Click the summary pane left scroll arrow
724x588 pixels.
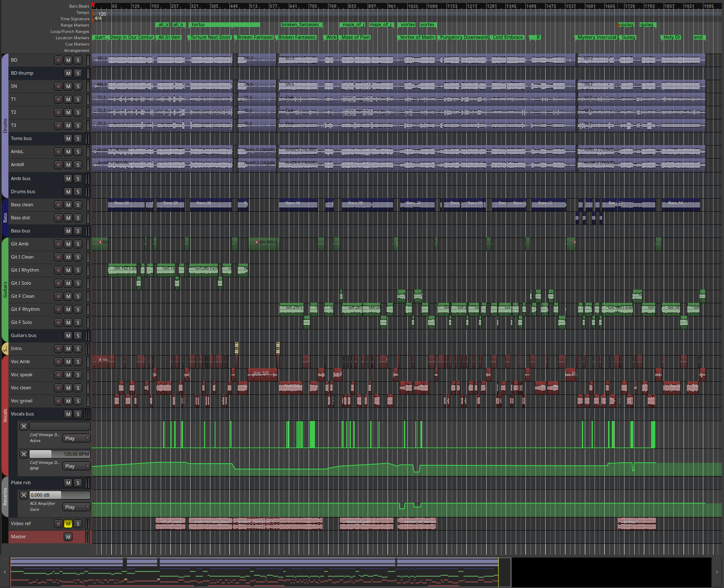(5, 572)
